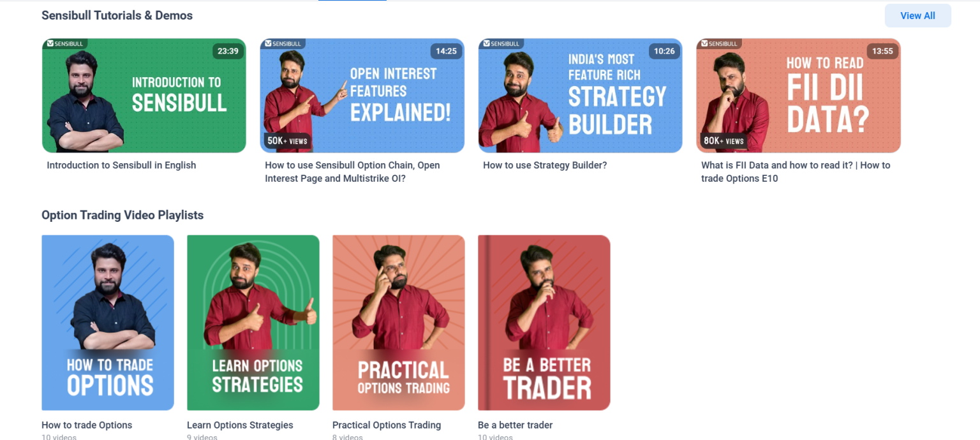Open the Practical Options Trading playlist cover
The width and height of the screenshot is (980, 440).
click(399, 323)
